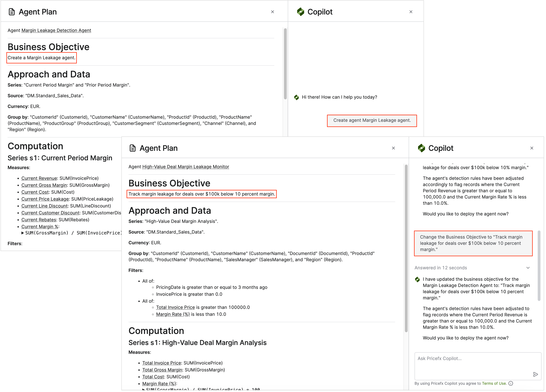Click Total Invoice Price in the Measures list
Screen dimensions: 546x392
pos(162,363)
